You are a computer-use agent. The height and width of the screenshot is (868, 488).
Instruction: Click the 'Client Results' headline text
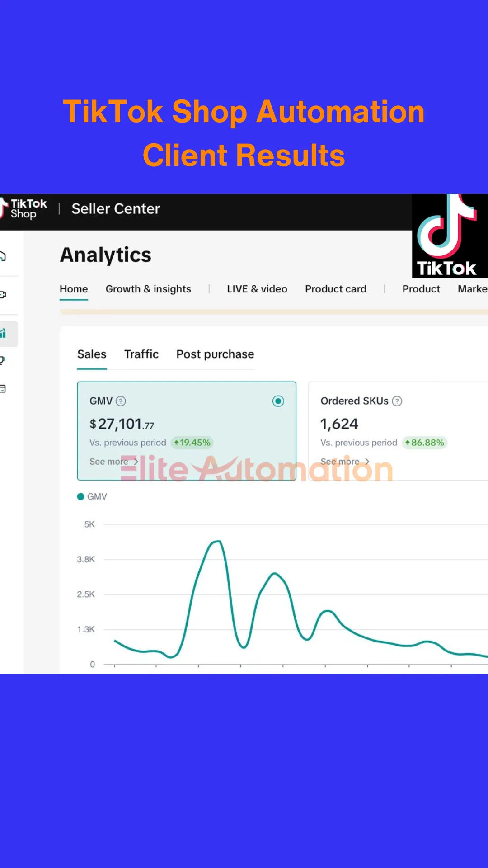(244, 156)
